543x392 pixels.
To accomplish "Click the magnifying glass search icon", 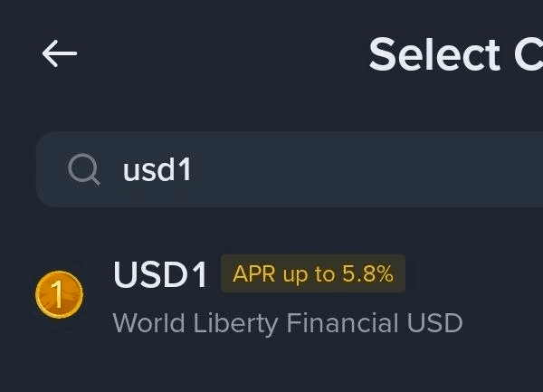I will pyautogui.click(x=84, y=169).
